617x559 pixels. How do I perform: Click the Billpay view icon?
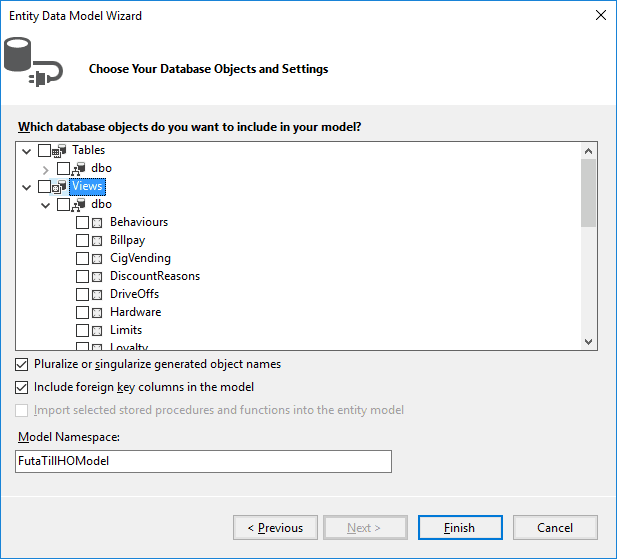click(98, 241)
